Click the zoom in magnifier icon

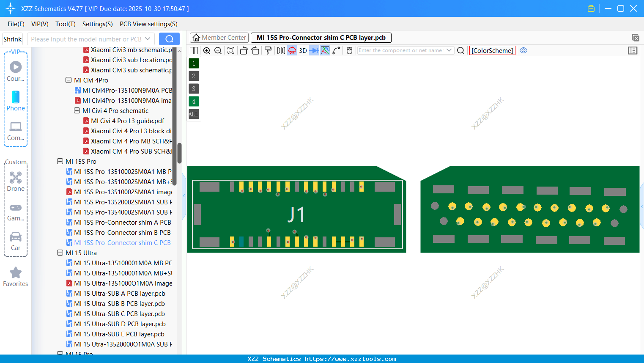(x=207, y=50)
